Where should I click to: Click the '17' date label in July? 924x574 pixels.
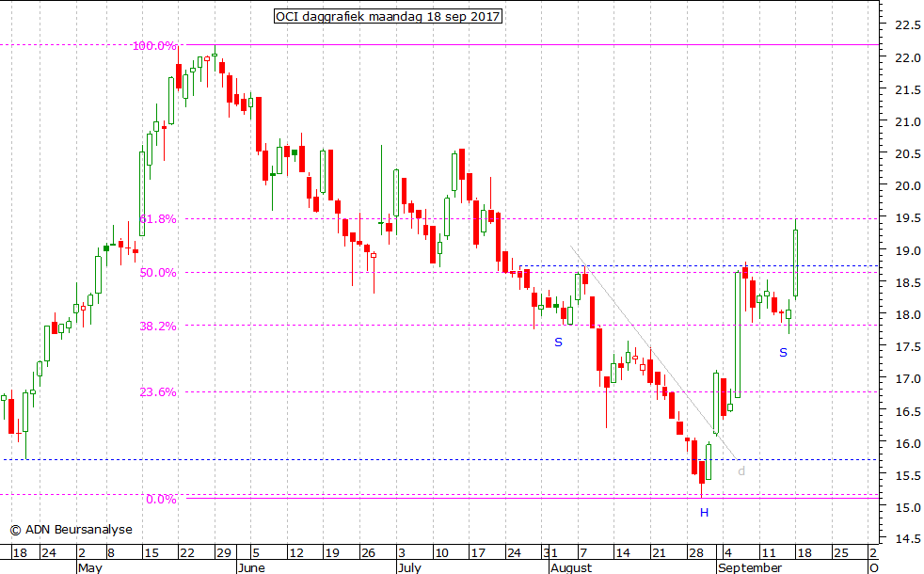[x=478, y=552]
